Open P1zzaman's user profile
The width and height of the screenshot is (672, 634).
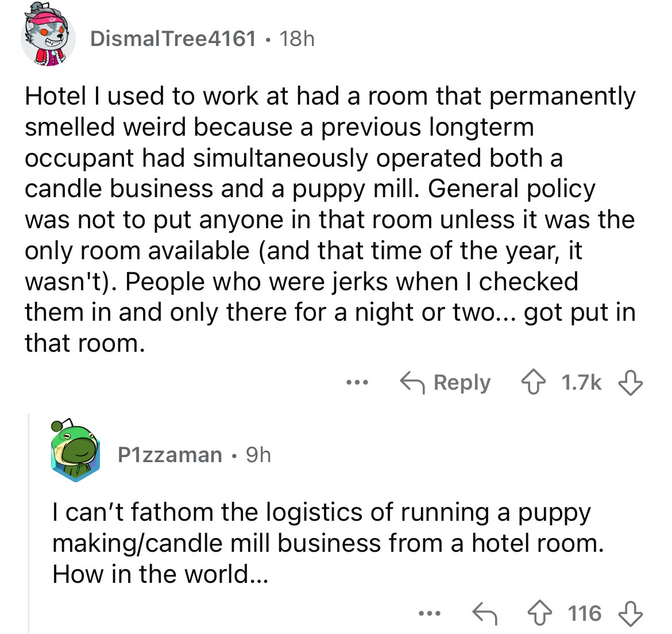(x=169, y=455)
